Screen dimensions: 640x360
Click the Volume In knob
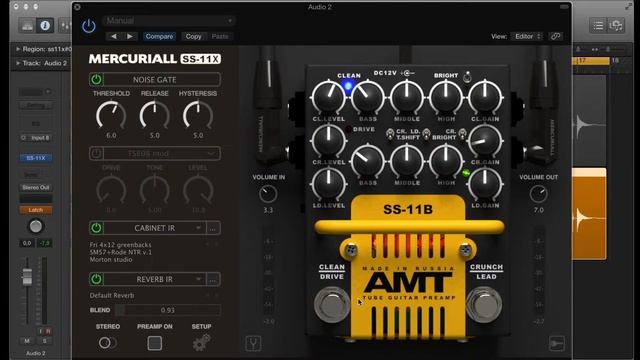[268, 194]
